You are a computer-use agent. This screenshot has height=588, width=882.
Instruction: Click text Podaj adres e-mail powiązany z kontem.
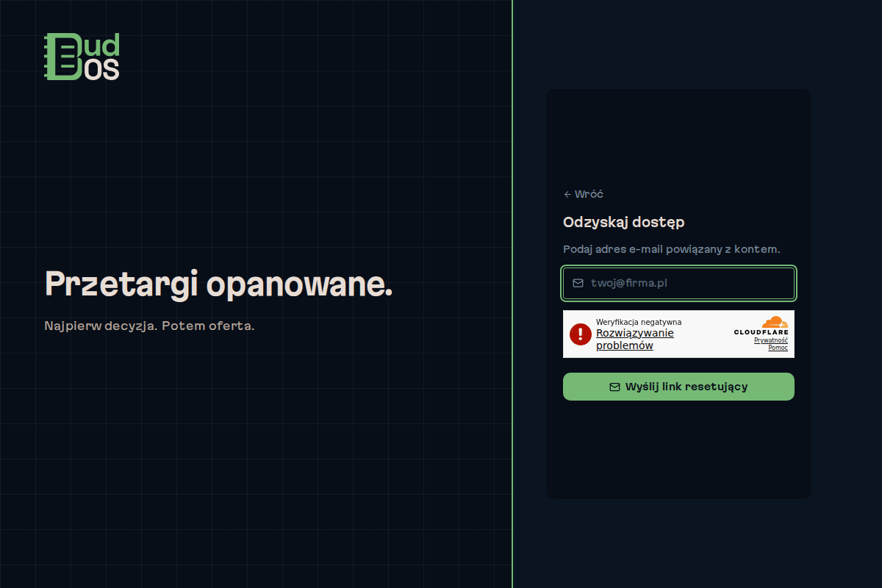[672, 249]
